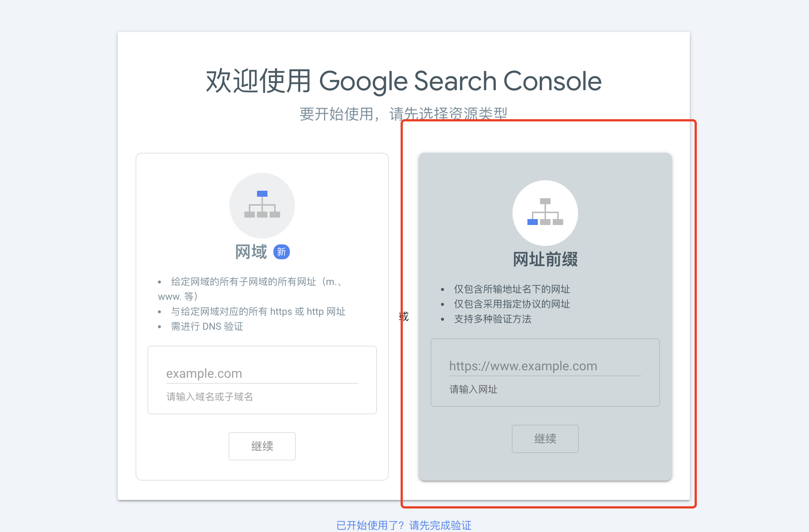Click the https 或 http 网址 bullet text
Screen dimensions: 809x532
tap(258, 311)
